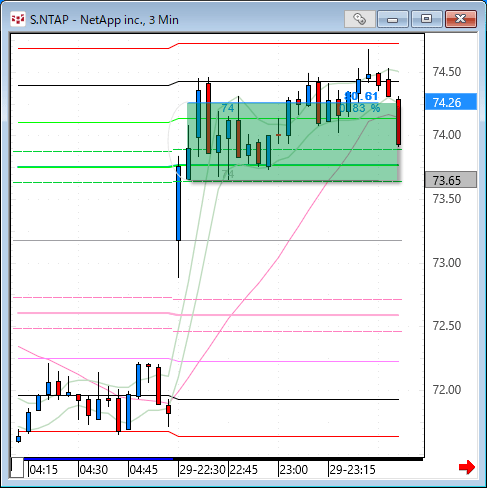Click the 73.50 price axis label

pyautogui.click(x=447, y=199)
